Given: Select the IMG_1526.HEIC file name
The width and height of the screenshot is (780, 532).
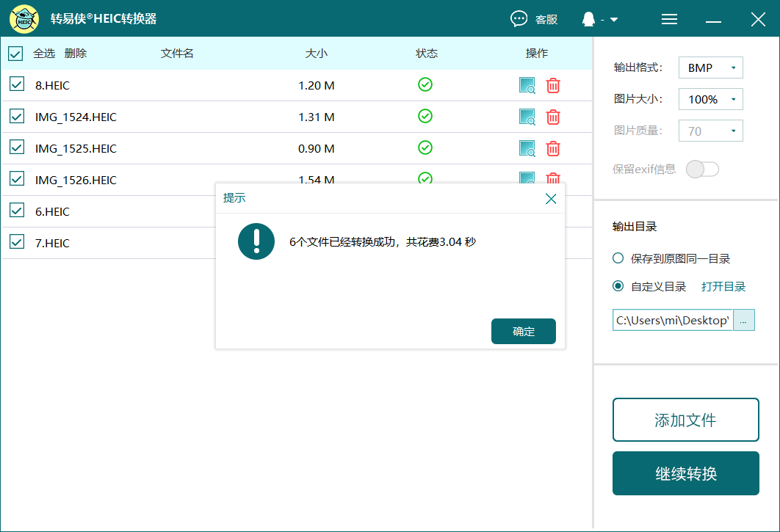Looking at the screenshot, I should point(76,180).
